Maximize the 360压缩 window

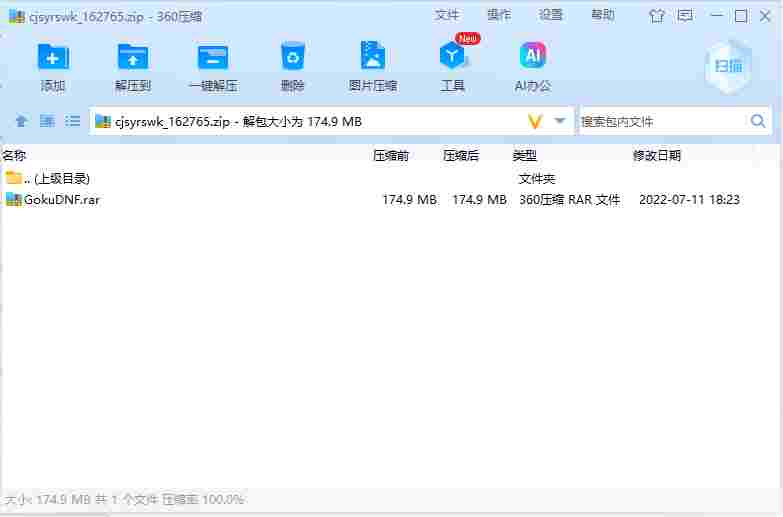[741, 16]
